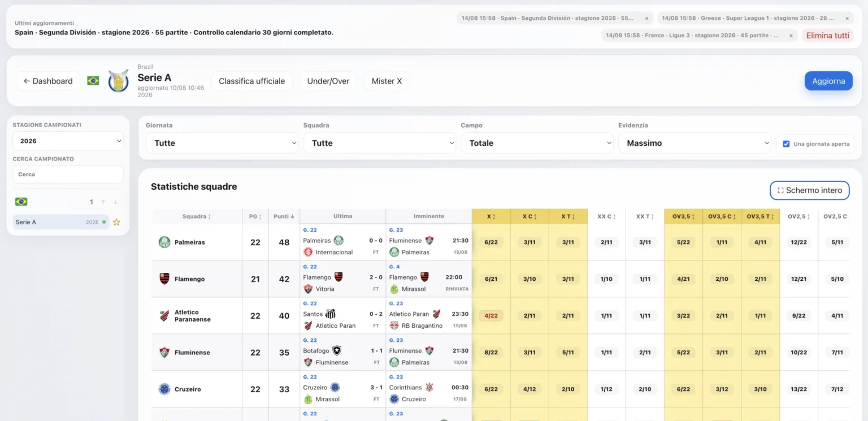Dismiss the Spain Segunda División notification chip
This screenshot has height=421, width=868.
click(646, 18)
